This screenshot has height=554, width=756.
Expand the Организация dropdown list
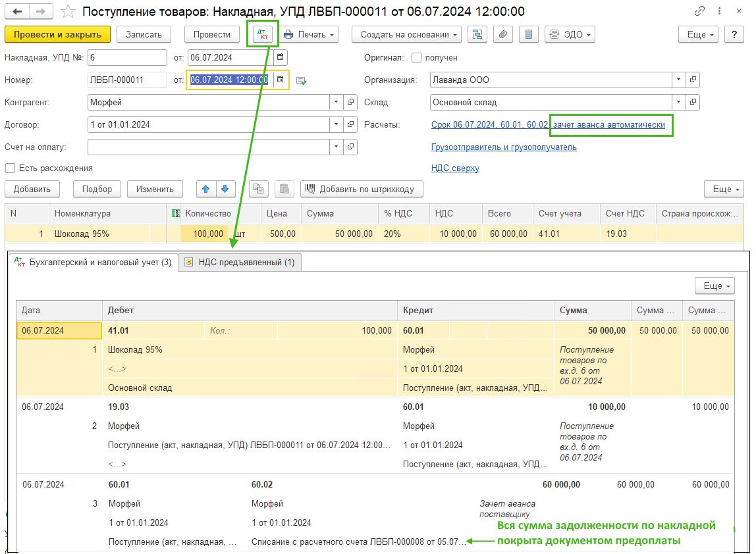(678, 80)
